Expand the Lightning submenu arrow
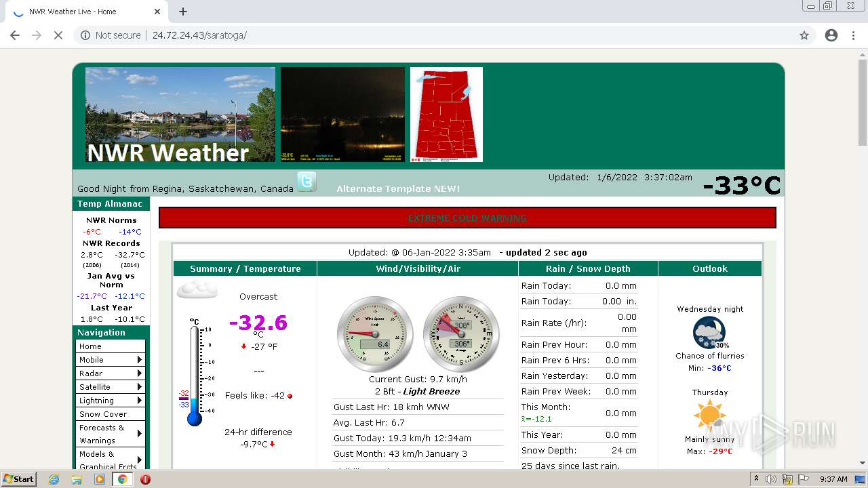This screenshot has height=488, width=868. [x=140, y=400]
